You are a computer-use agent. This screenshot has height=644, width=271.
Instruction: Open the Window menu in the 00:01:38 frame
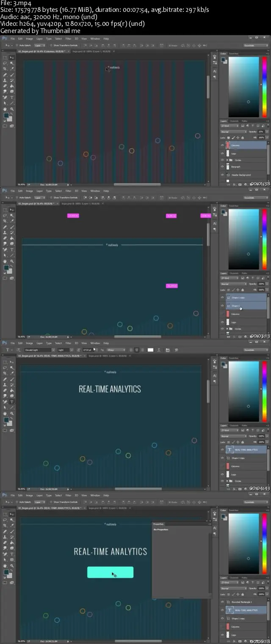(x=95, y=38)
